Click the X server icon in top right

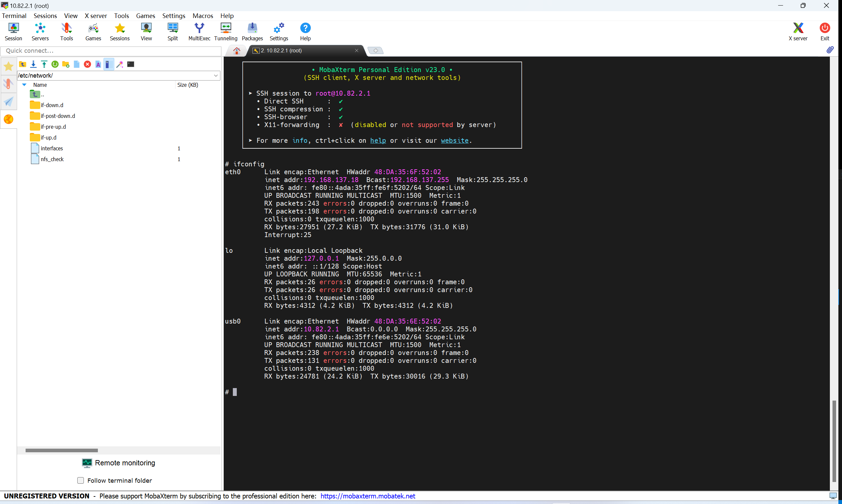[x=797, y=28]
